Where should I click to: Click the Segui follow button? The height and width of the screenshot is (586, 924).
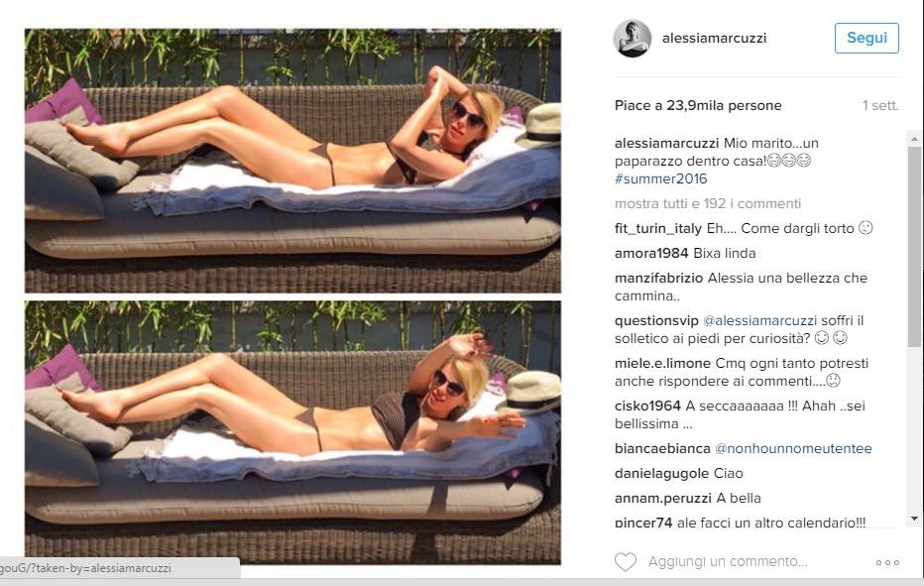pyautogui.click(x=866, y=38)
